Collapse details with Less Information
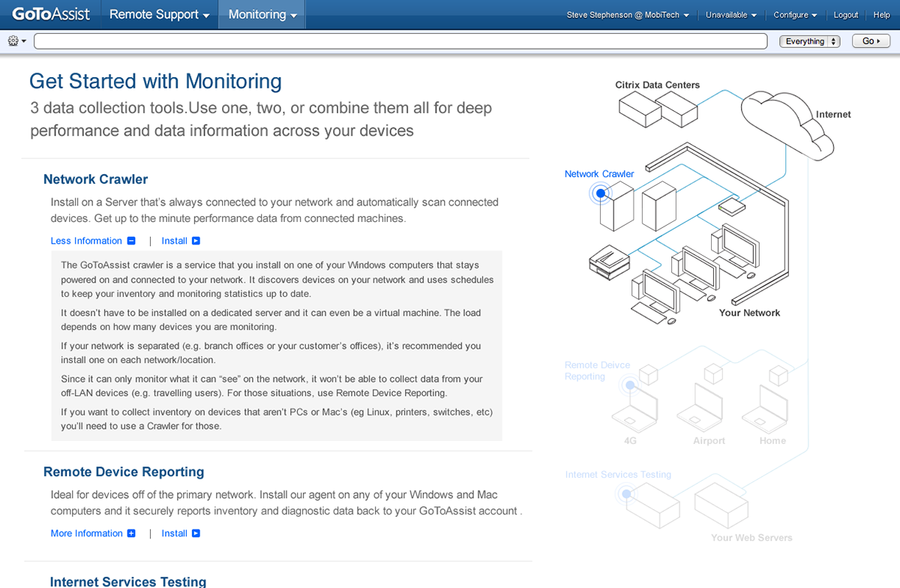The width and height of the screenshot is (900, 588). coord(86,241)
